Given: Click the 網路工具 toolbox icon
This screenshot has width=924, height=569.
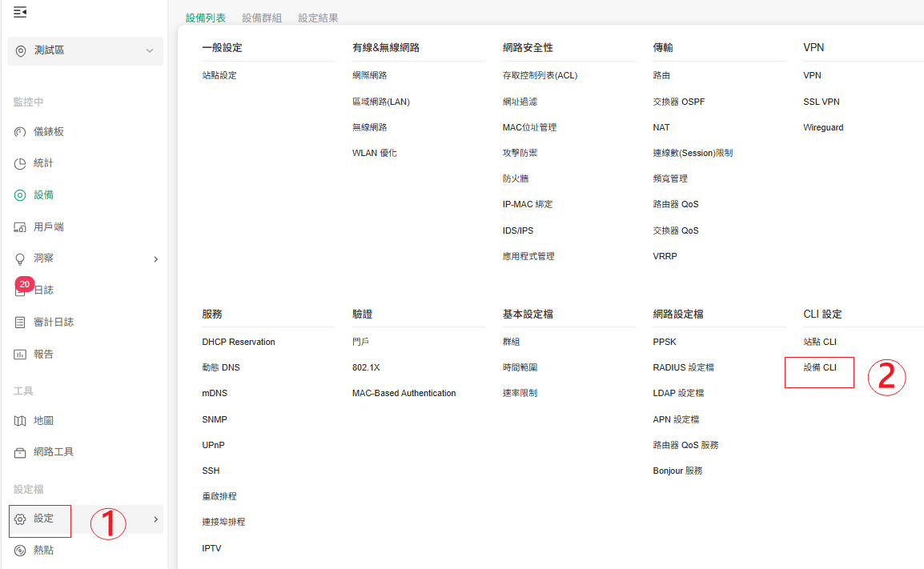Looking at the screenshot, I should [20, 452].
